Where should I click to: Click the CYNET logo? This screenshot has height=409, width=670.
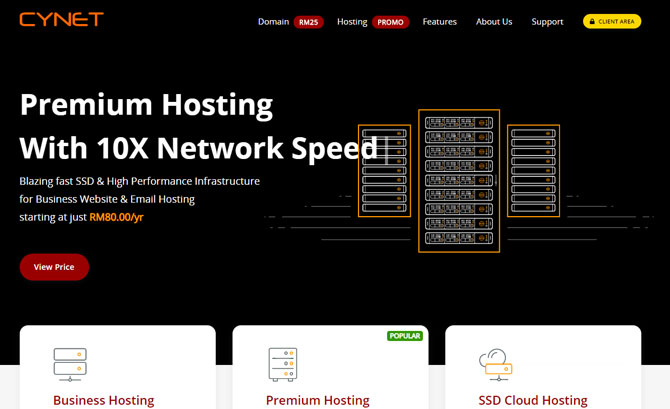[62, 20]
